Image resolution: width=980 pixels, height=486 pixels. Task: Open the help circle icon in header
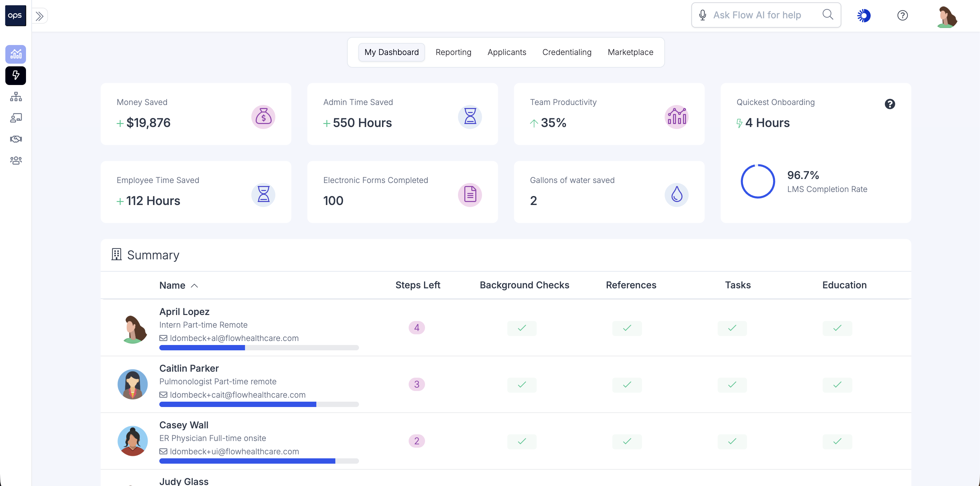click(x=902, y=16)
